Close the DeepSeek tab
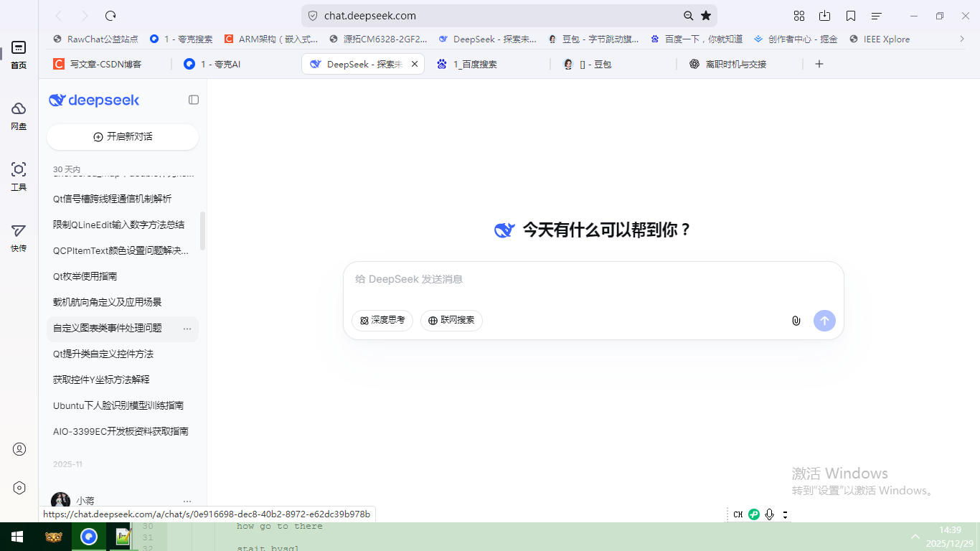This screenshot has width=980, height=551. (x=414, y=64)
